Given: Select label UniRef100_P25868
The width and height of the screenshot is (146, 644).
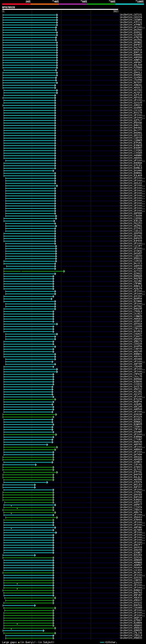Looking at the screenshot, I should pyautogui.click(x=131, y=67).
